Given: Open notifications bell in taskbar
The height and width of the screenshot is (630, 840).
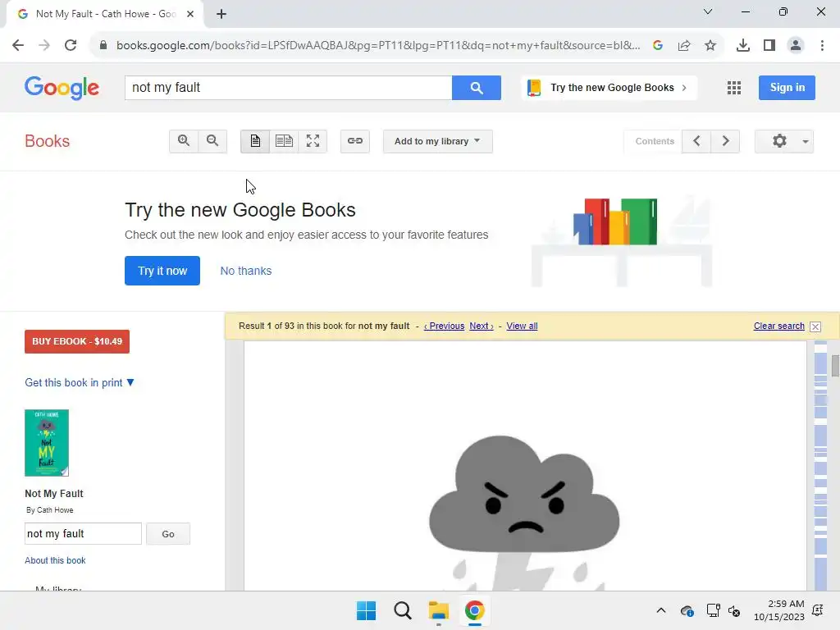Looking at the screenshot, I should [818, 610].
